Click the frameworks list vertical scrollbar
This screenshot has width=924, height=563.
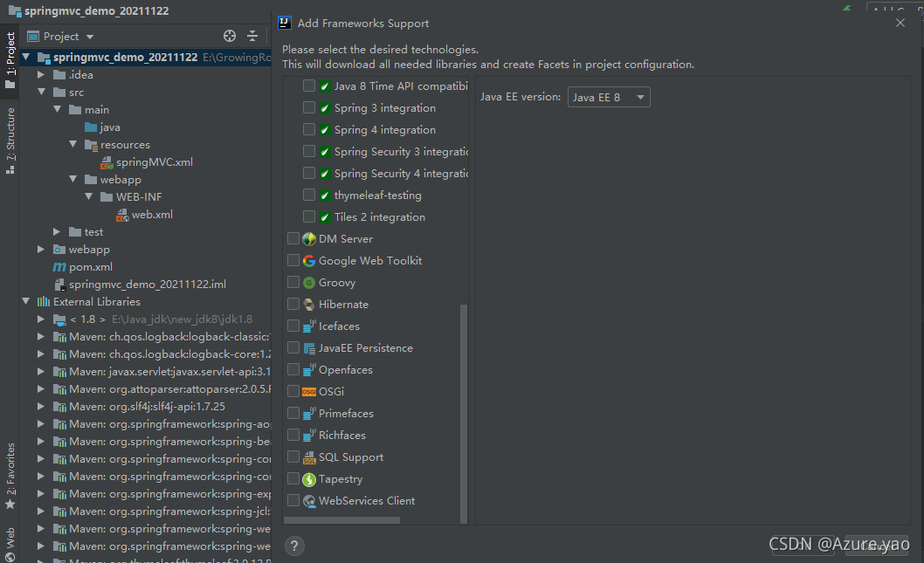click(464, 412)
